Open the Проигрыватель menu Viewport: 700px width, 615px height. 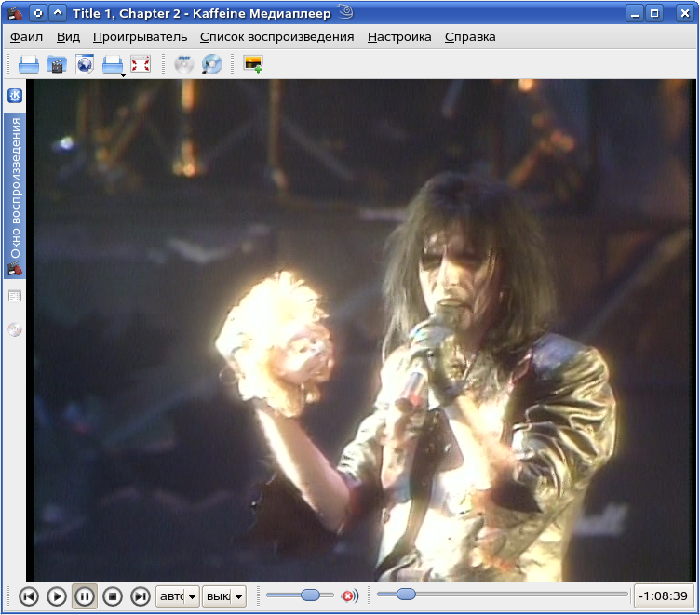(141, 37)
